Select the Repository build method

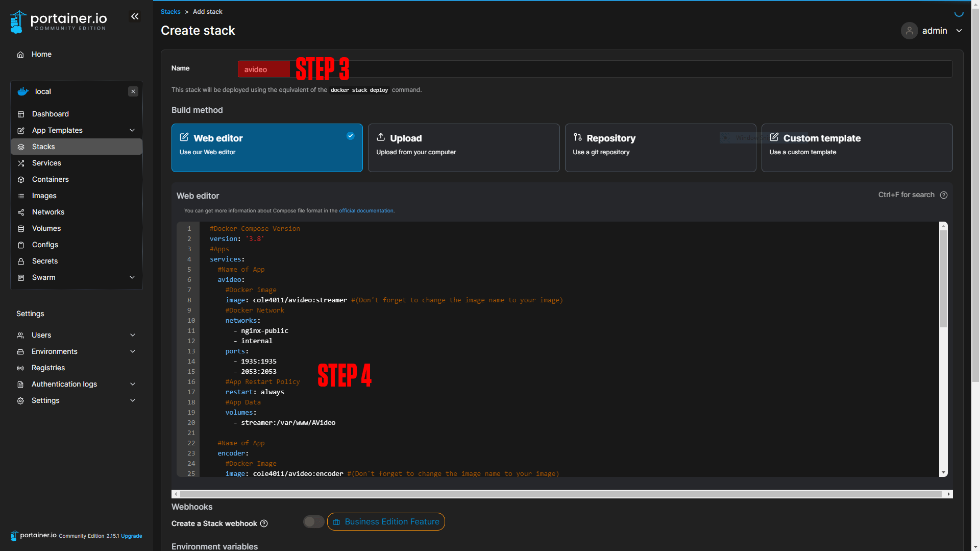(x=660, y=148)
